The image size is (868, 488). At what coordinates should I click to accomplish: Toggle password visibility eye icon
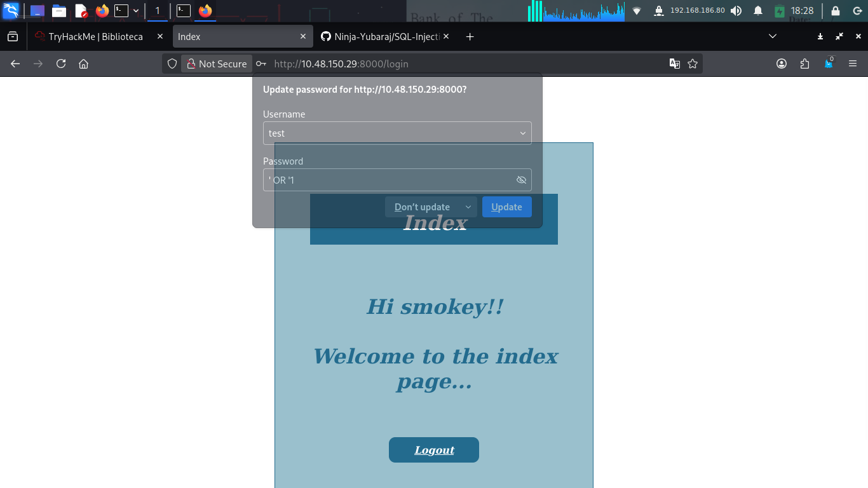click(x=521, y=180)
